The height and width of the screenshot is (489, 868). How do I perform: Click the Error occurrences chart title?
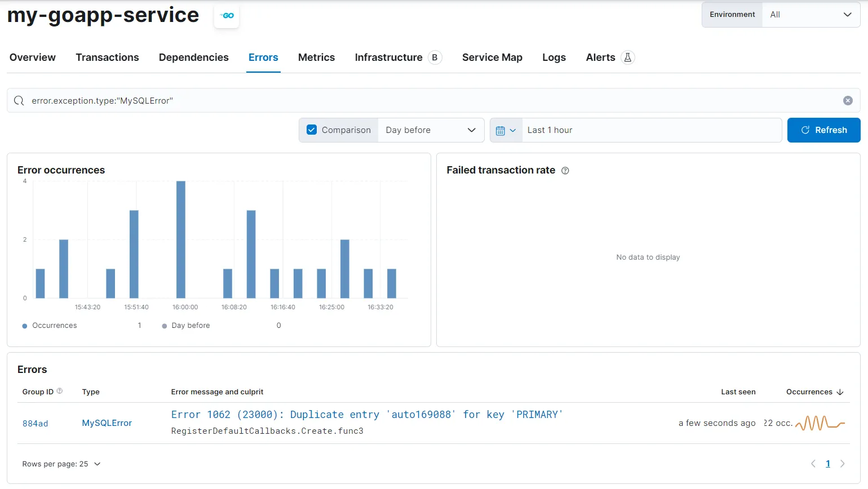point(61,170)
